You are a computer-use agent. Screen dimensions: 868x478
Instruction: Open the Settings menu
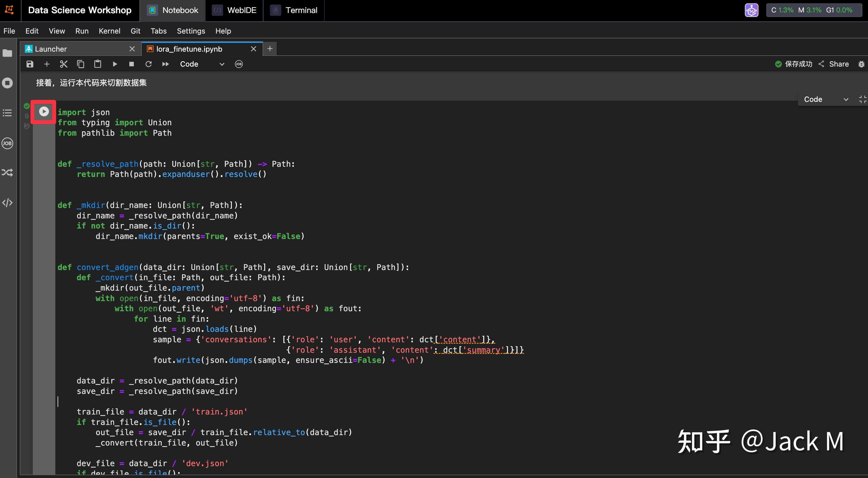point(191,31)
